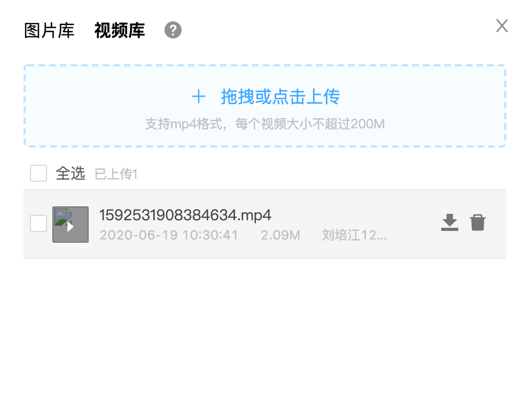The height and width of the screenshot is (417, 532).
Task: Download the 1592531908384634.mp4 video
Action: pos(450,222)
